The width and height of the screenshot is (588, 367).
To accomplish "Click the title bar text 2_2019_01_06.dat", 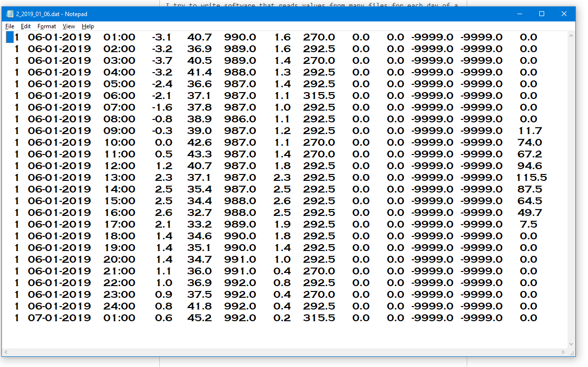I will coord(52,14).
